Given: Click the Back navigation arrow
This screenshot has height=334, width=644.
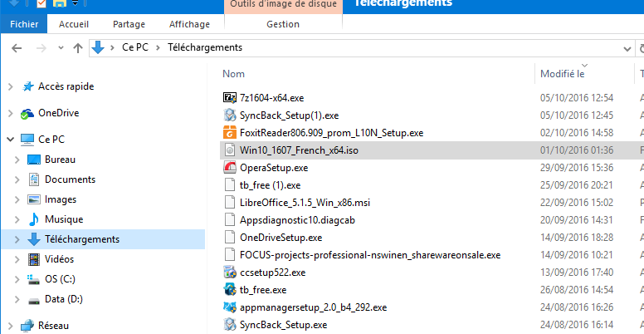Looking at the screenshot, I should (17, 48).
